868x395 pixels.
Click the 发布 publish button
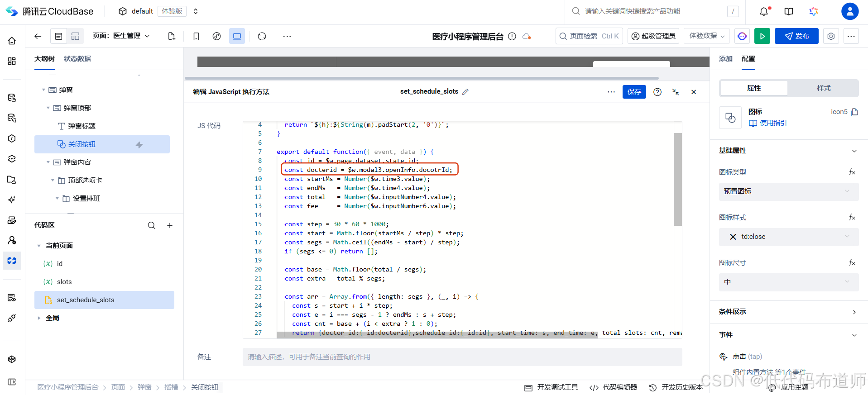tap(796, 36)
